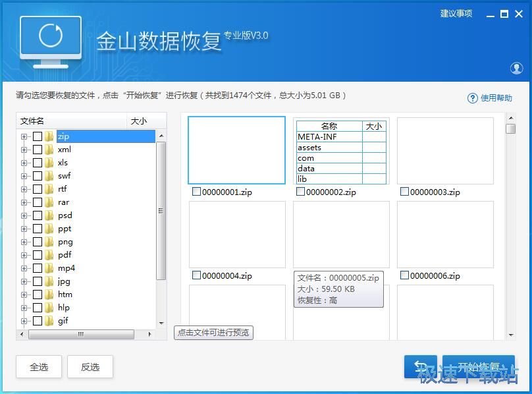This screenshot has height=394, width=532.
Task: Select the 00000002.zip preview thumbnail
Action: coord(341,151)
